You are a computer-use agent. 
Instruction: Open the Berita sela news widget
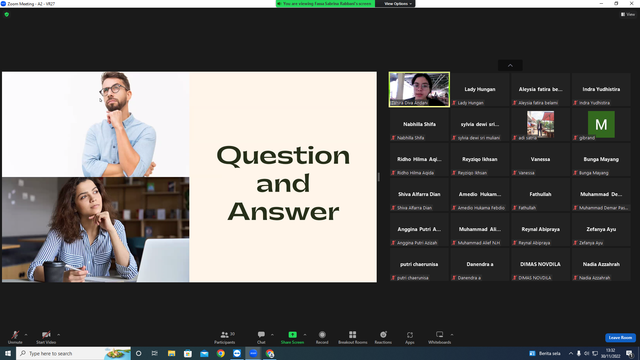[x=545, y=353]
